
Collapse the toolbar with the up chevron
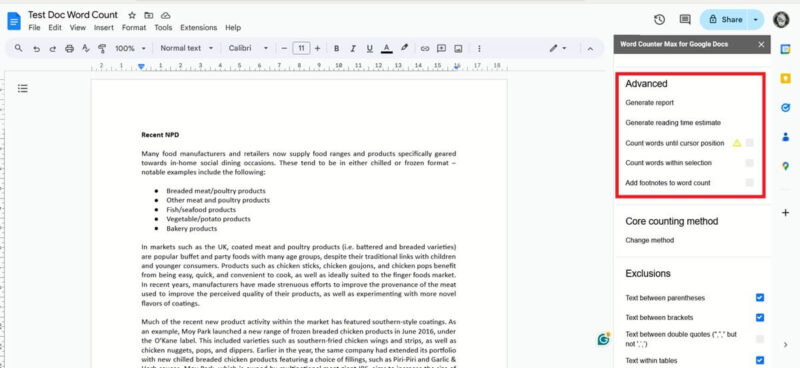tap(590, 48)
